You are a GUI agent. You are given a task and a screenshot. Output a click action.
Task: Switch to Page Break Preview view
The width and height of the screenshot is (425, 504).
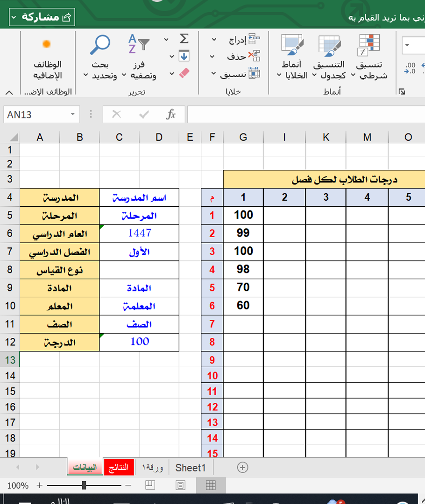150,485
